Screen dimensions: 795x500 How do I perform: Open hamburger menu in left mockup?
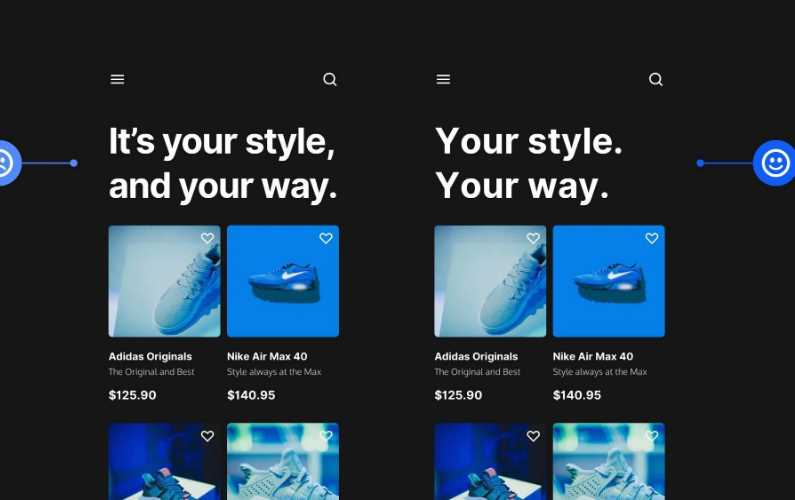tap(117, 80)
